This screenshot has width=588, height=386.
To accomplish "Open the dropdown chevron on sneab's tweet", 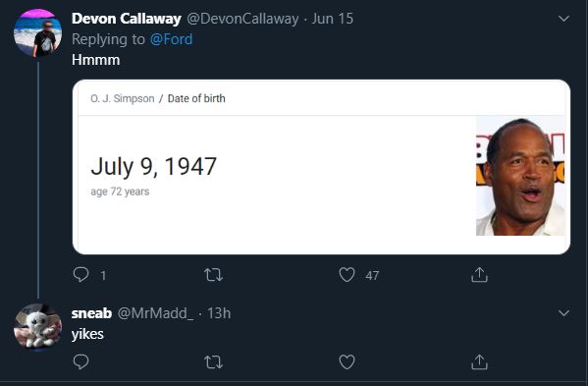I will click(x=563, y=313).
